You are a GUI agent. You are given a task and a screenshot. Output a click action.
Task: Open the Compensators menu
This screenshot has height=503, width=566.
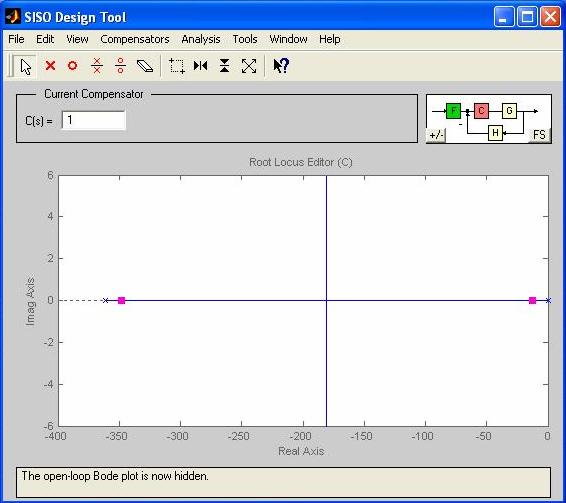(135, 39)
